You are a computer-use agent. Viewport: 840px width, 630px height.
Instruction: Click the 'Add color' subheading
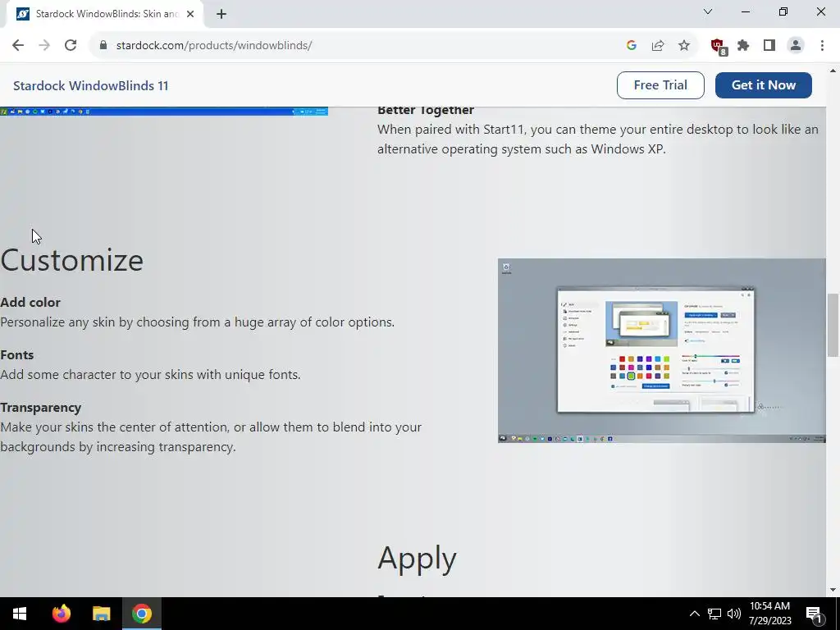coord(30,302)
